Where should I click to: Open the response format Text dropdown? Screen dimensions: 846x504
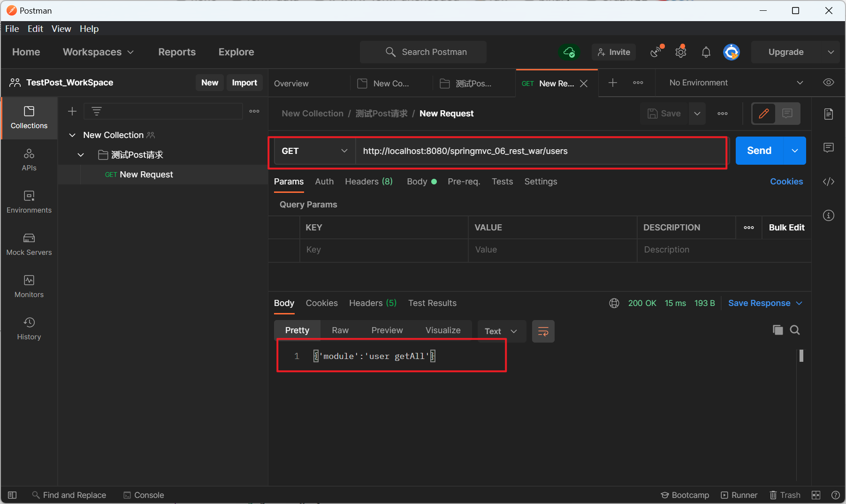point(501,331)
